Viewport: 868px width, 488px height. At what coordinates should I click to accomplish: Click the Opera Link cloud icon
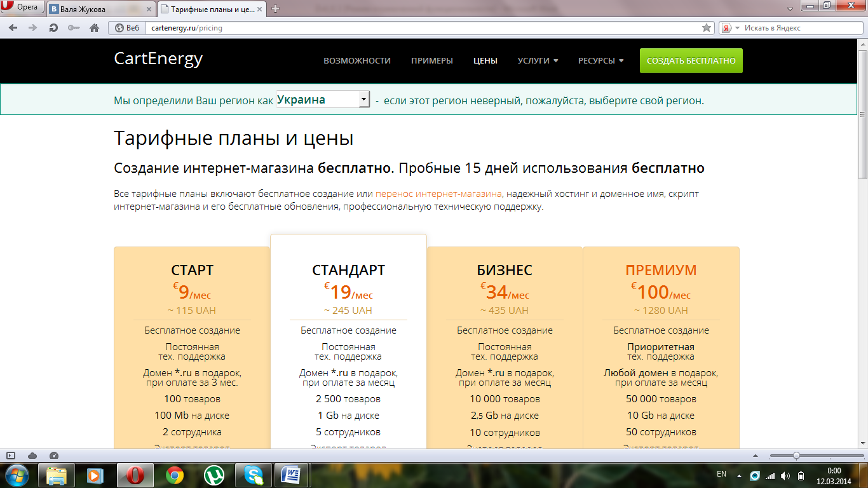32,456
